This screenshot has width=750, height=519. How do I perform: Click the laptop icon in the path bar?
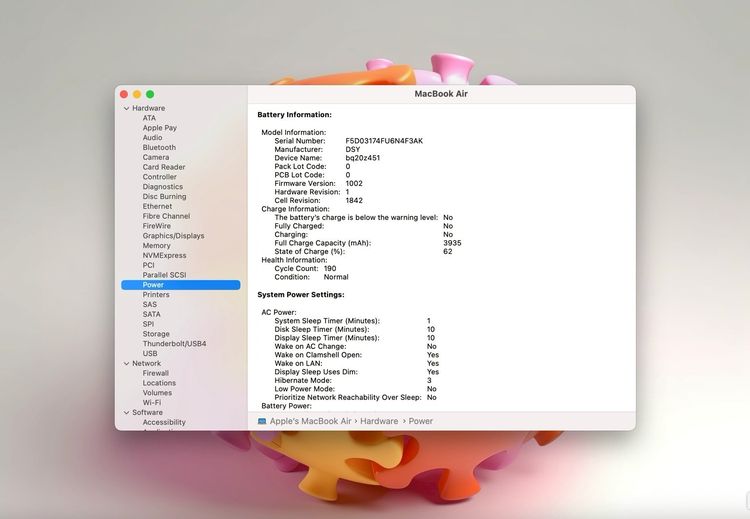[x=262, y=421]
